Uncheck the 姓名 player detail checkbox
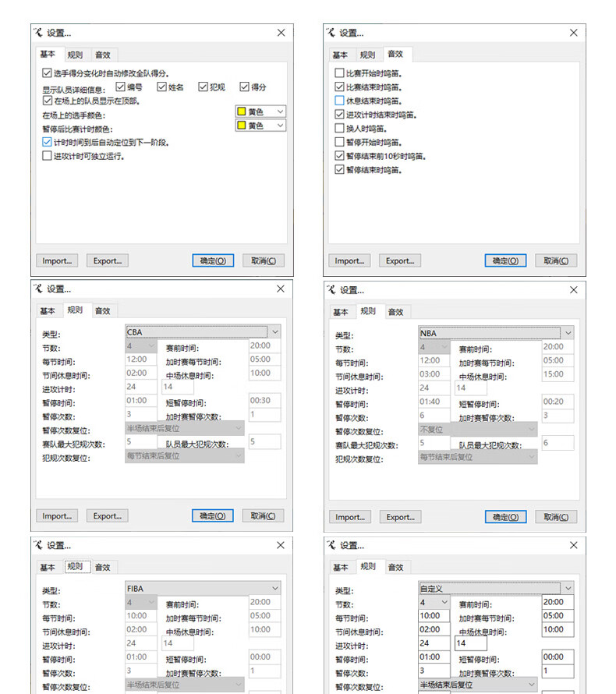Image resolution: width=616 pixels, height=694 pixels. coord(162,87)
